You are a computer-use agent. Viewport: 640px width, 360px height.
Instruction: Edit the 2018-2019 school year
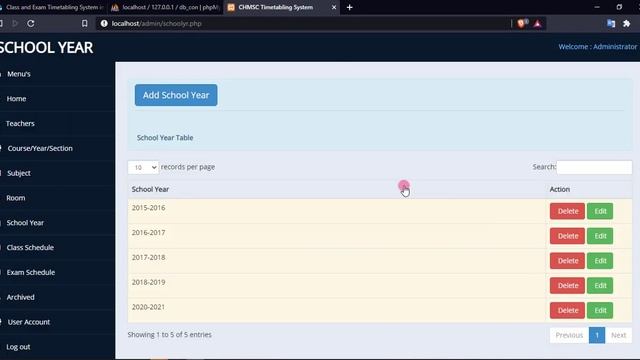[x=600, y=286]
